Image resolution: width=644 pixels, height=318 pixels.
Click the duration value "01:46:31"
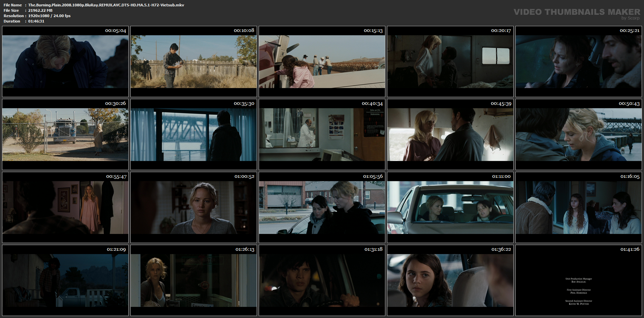36,21
